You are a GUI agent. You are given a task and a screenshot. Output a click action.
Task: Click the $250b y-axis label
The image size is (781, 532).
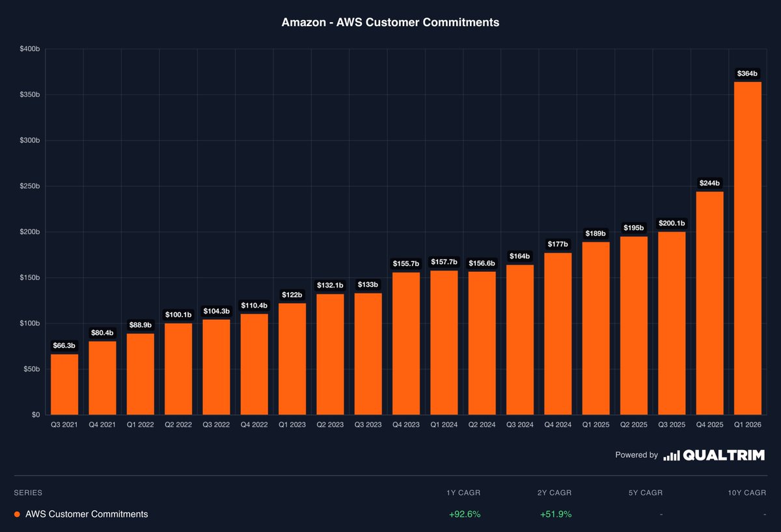click(x=29, y=186)
